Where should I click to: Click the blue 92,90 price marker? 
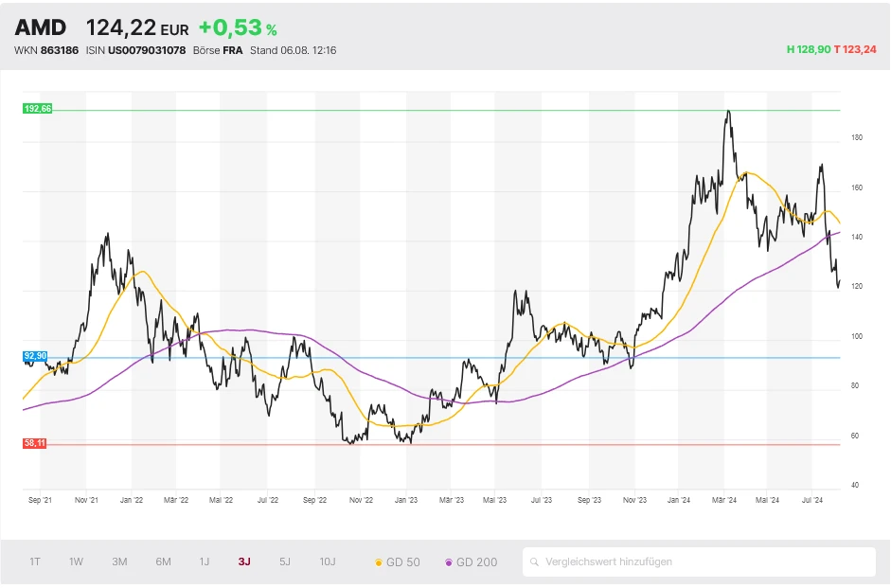35,356
